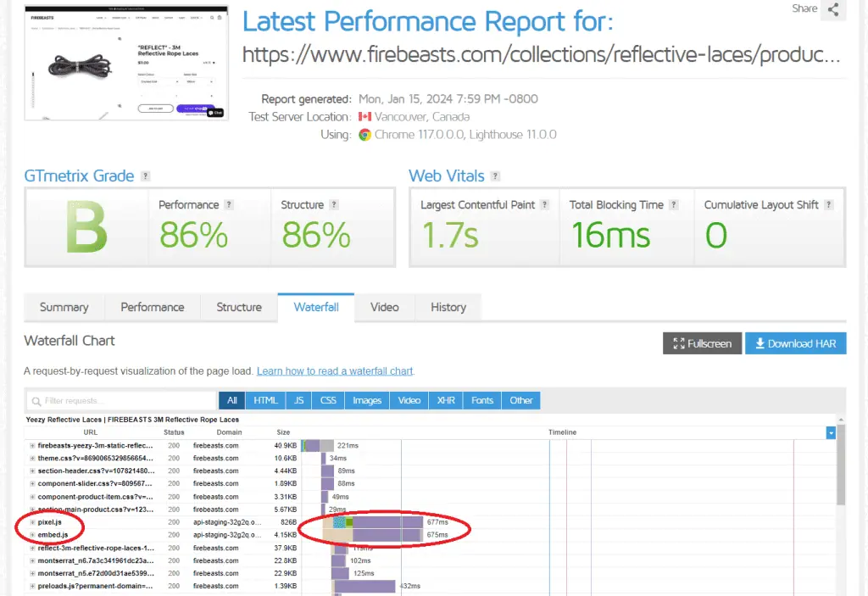This screenshot has height=596, width=868.
Task: Click the 1.7s Largest Contentful Paint value
Action: coord(450,236)
